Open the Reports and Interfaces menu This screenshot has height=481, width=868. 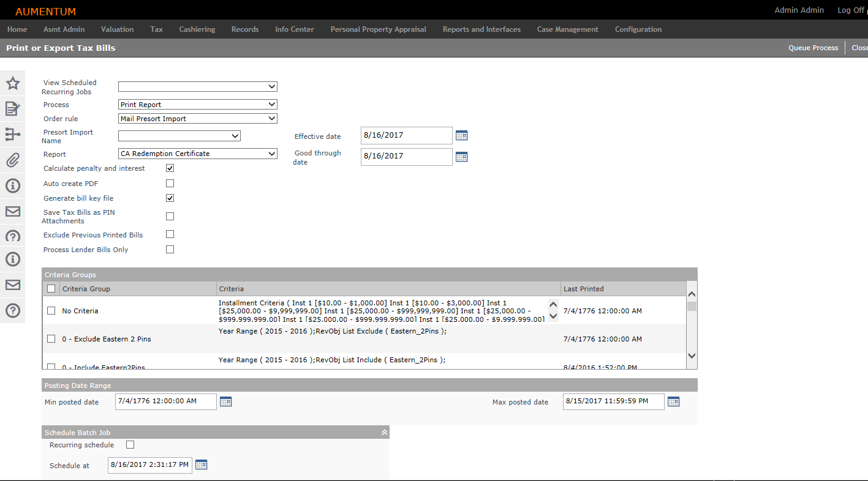tap(481, 29)
